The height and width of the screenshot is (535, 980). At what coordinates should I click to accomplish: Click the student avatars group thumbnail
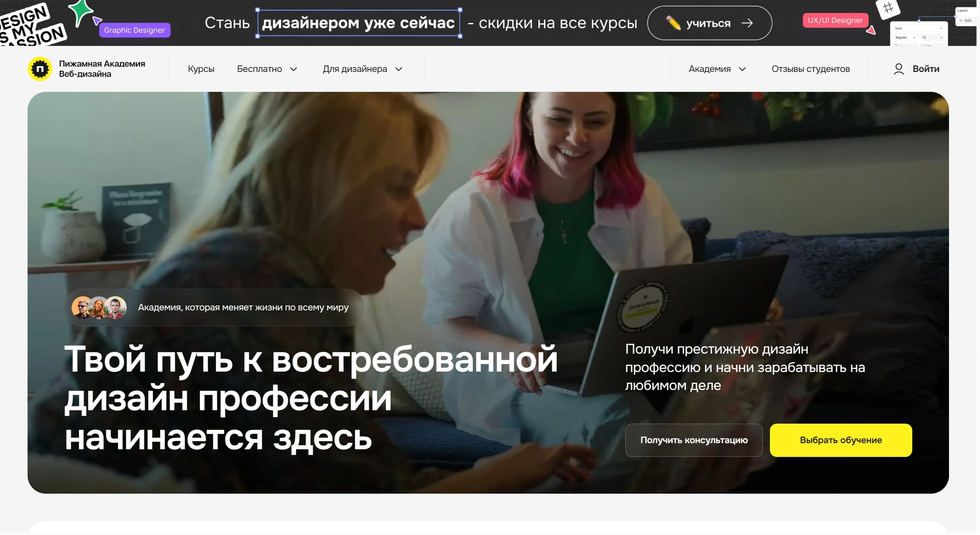coord(98,307)
